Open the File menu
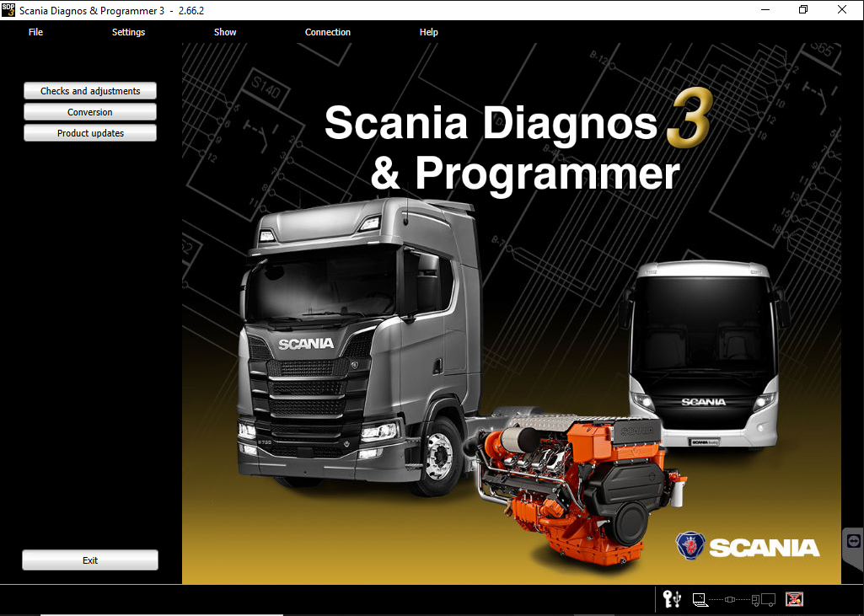The height and width of the screenshot is (616, 864). pyautogui.click(x=35, y=32)
